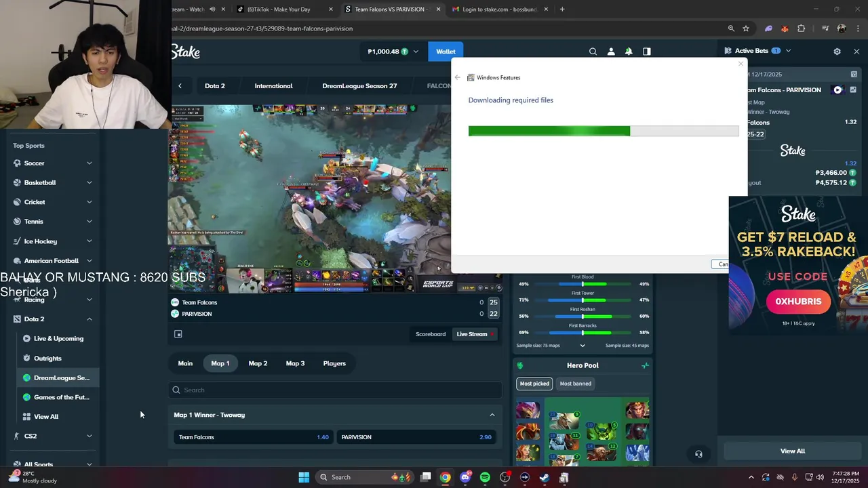Open Chrome media control icon
This screenshot has height=488, width=868.
(825, 28)
